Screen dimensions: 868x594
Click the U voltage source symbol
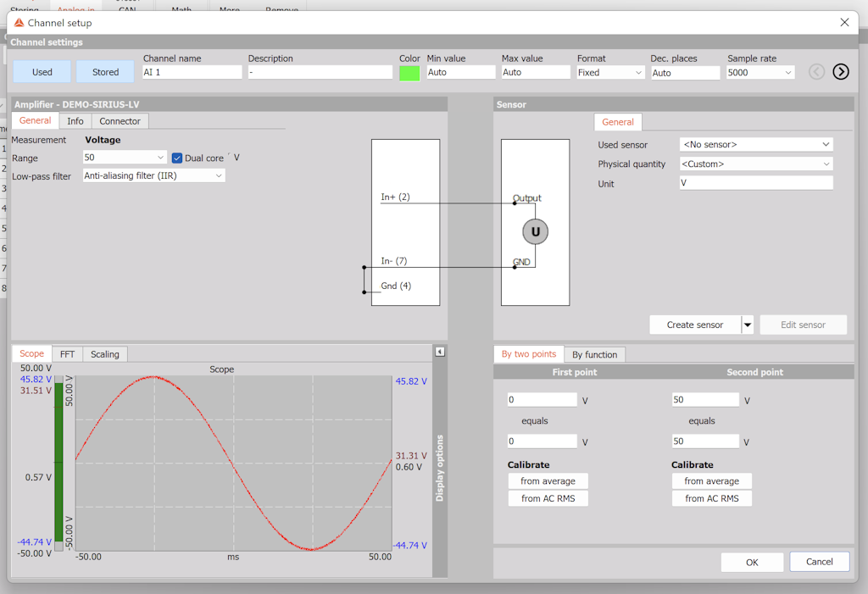click(x=535, y=231)
